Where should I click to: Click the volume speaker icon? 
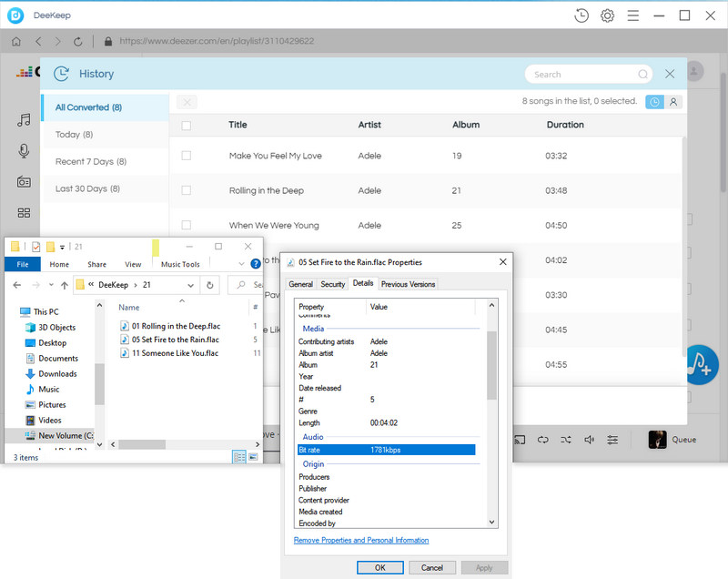pos(589,439)
